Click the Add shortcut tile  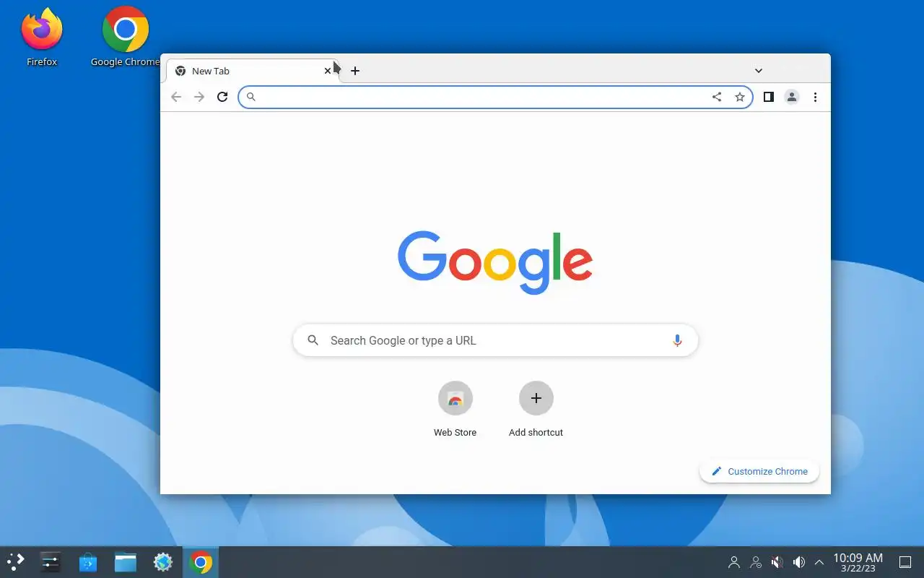click(x=536, y=409)
